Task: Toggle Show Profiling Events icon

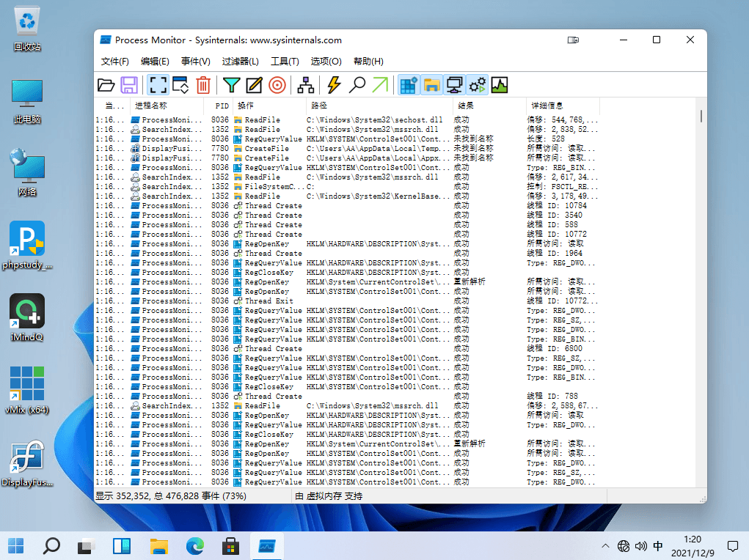Action: (x=500, y=86)
